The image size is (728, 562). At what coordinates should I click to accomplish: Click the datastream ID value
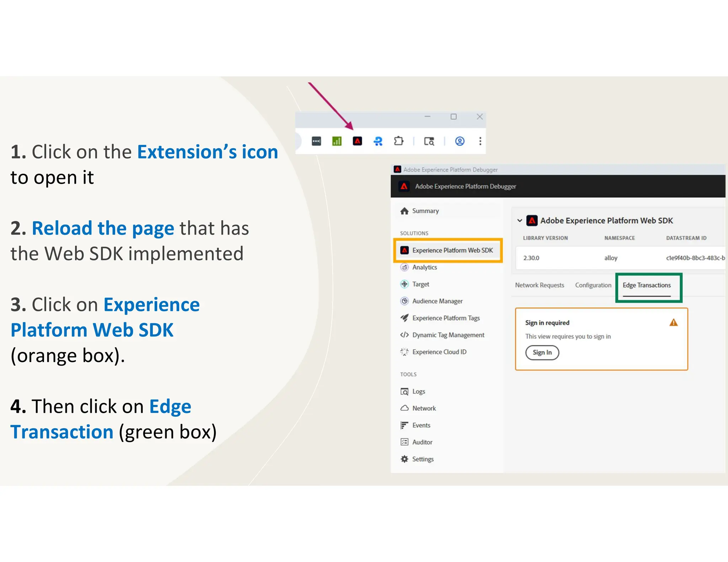coord(695,258)
